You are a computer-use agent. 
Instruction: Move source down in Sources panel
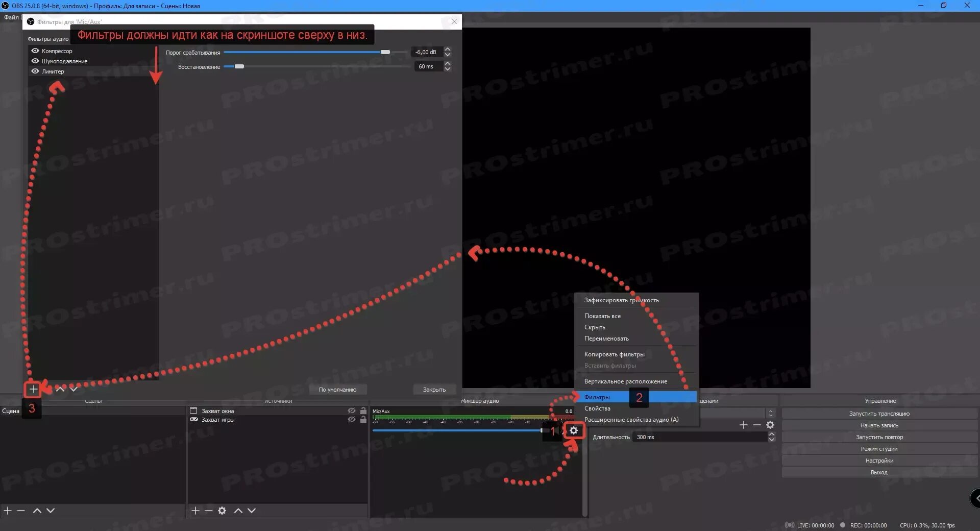click(252, 511)
